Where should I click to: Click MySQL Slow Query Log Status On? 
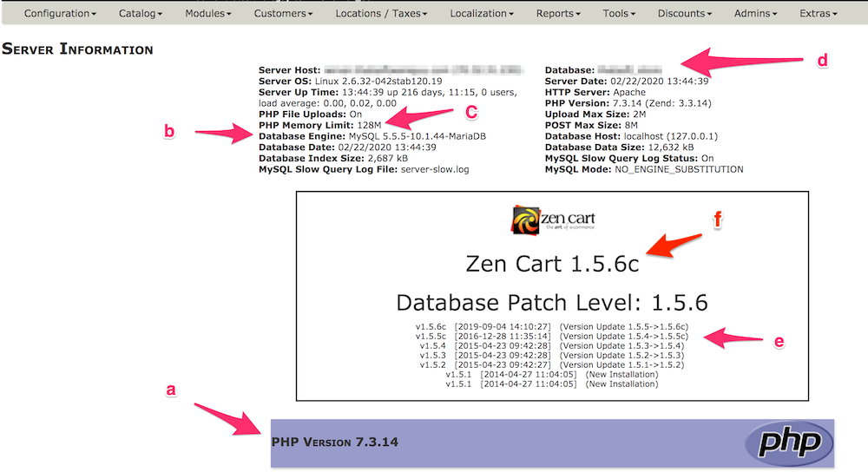[629, 159]
